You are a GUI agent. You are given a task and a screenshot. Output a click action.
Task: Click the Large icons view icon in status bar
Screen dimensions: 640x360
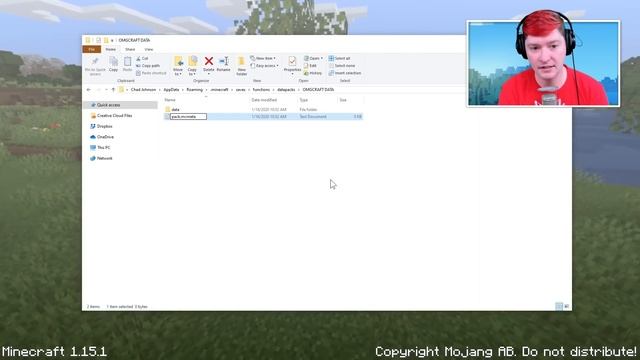click(566, 306)
